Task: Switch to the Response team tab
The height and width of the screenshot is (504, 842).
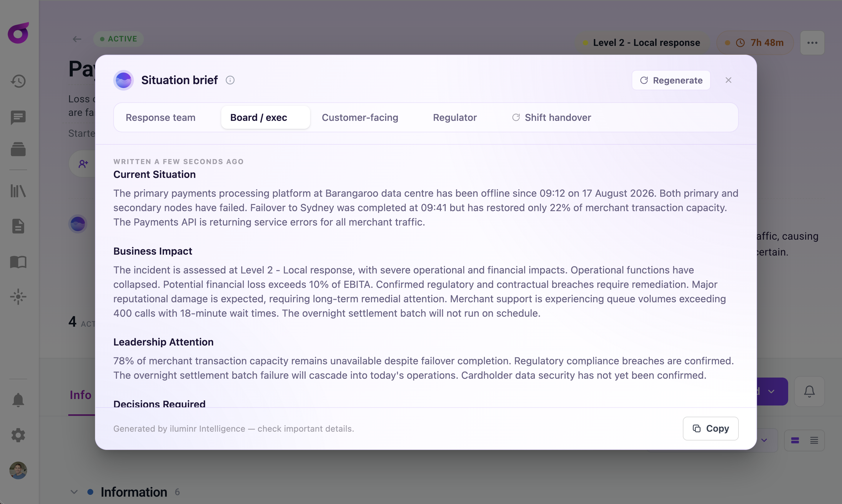Action: (160, 118)
